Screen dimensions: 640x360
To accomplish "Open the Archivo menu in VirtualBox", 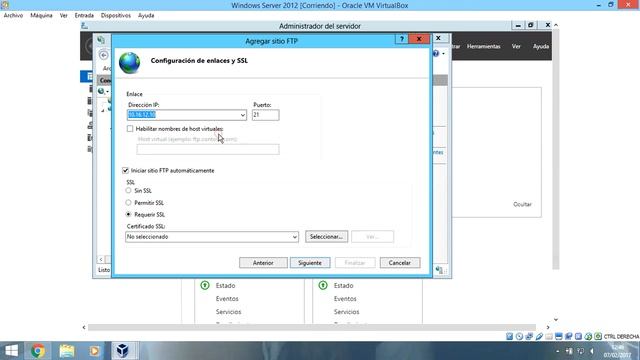I will coord(13,16).
